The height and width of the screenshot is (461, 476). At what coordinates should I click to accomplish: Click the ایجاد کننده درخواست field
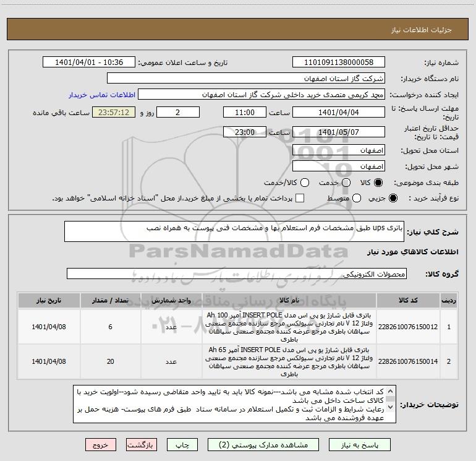[261, 95]
